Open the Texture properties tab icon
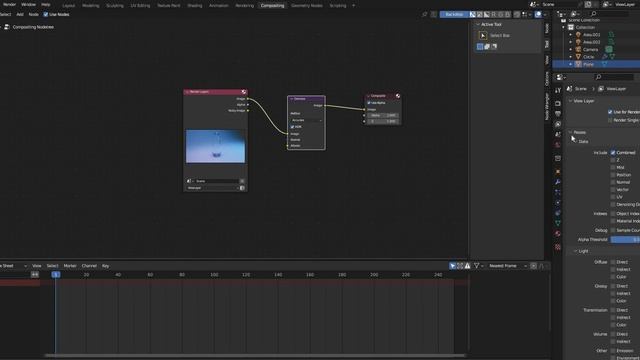This screenshot has width=640, height=360. [558, 247]
